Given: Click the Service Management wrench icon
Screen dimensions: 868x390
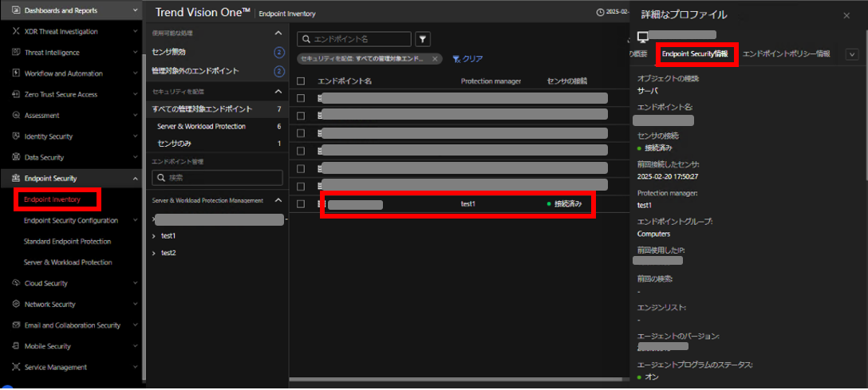Looking at the screenshot, I should click(17, 367).
